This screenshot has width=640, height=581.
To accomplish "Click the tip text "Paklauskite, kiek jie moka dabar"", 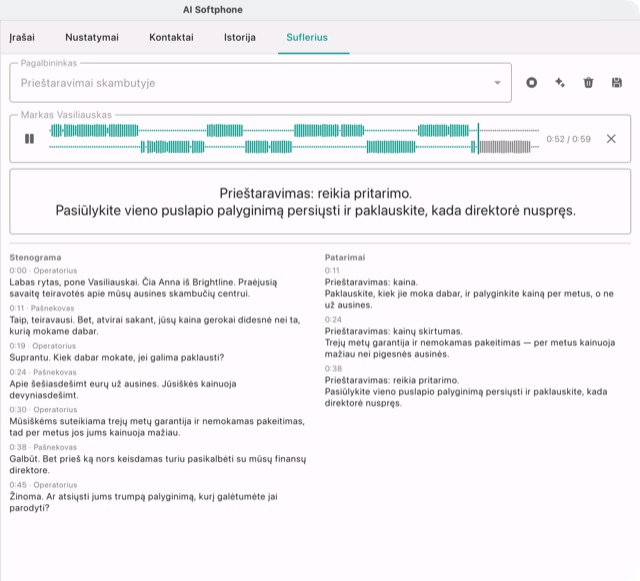I will point(469,299).
